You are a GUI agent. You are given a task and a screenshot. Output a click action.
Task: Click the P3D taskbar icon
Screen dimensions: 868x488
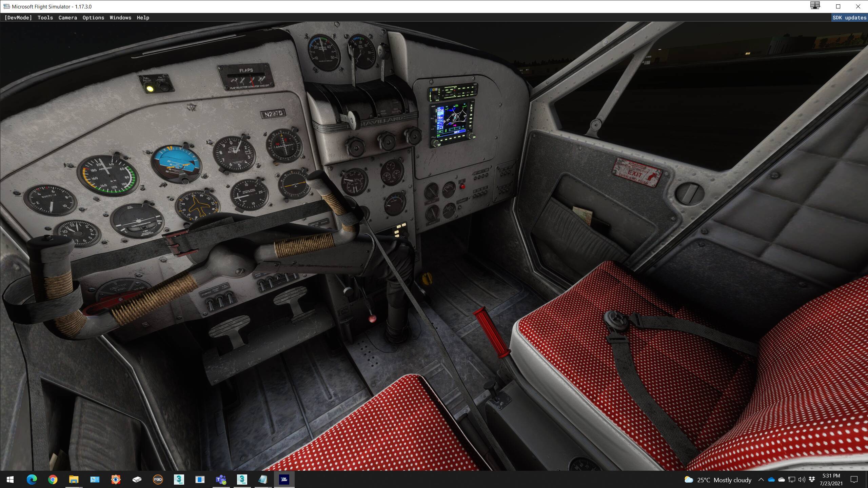[158, 479]
